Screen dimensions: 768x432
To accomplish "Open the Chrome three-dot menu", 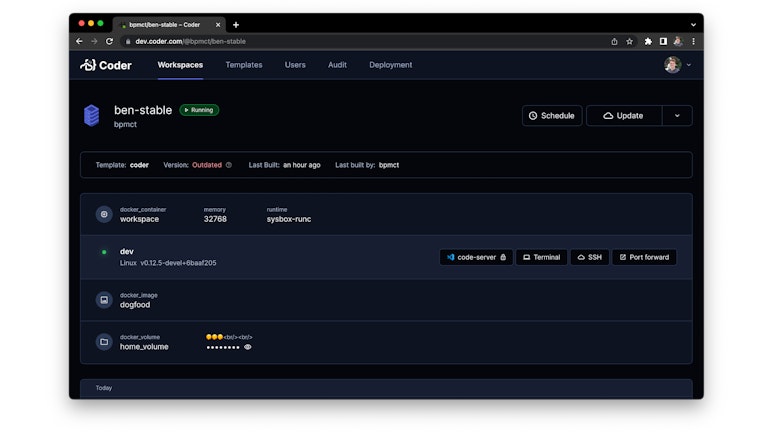I will (x=693, y=41).
